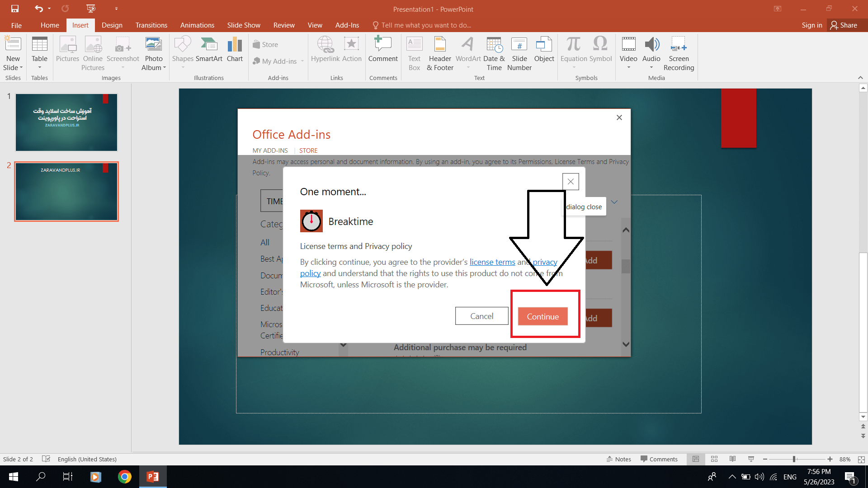Toggle the Notes pane
The image size is (868, 488).
point(619,459)
